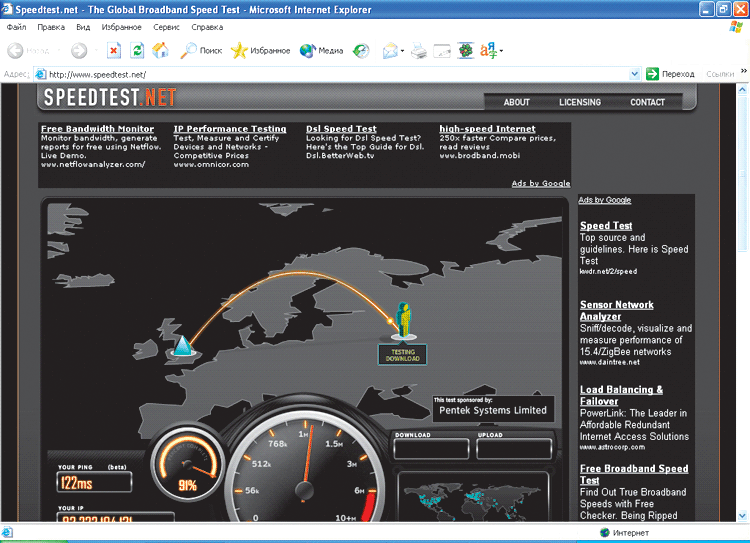Open the Free Broadband Speed Test link
This screenshot has width=750, height=543.
tap(634, 474)
